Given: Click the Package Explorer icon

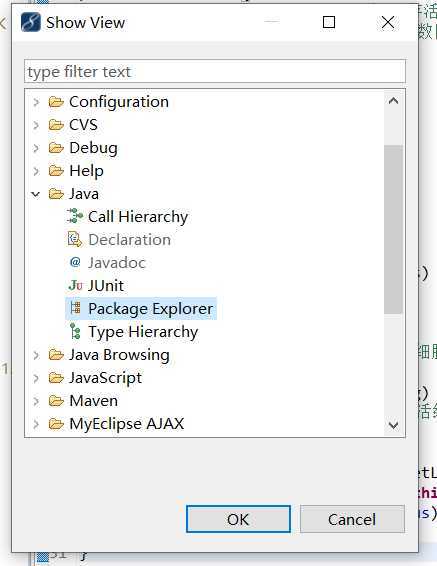Looking at the screenshot, I should [x=75, y=308].
